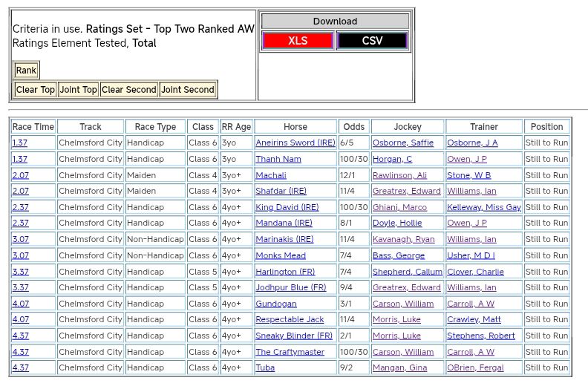Open race time 3.37 for Harlington (FR)
Screen dimensions: 588x389
20,272
